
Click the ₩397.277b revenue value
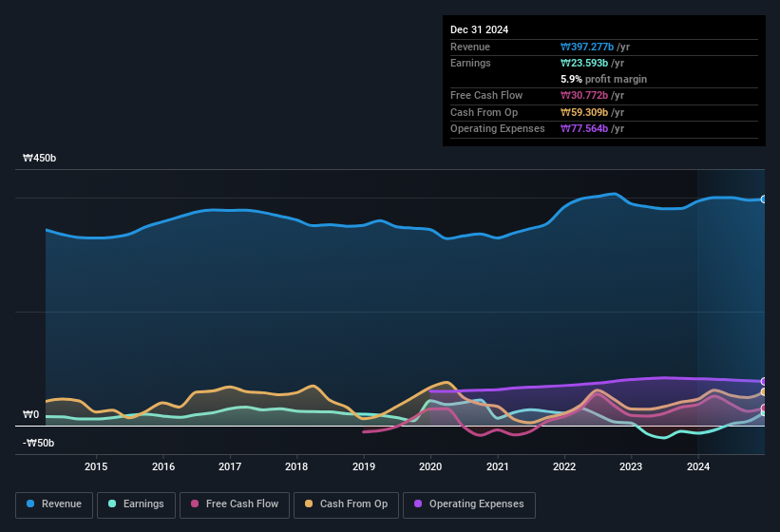(x=587, y=47)
